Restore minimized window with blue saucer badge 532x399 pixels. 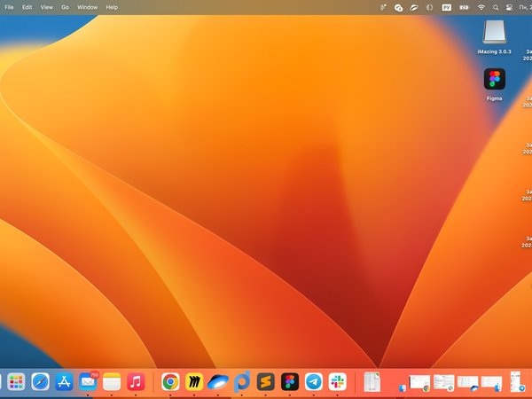(468, 383)
